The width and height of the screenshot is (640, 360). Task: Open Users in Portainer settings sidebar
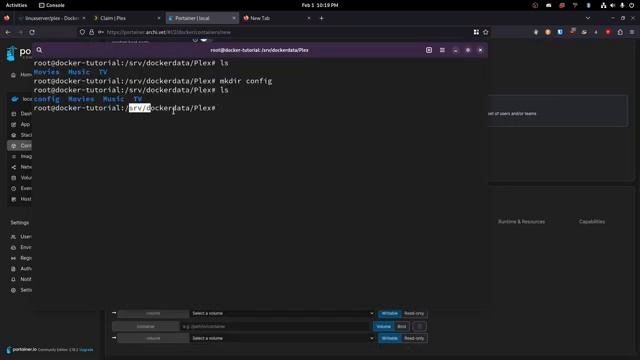coord(20,236)
